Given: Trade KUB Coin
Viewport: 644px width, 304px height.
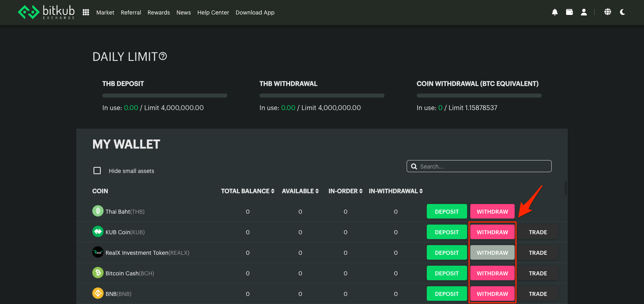Looking at the screenshot, I should pyautogui.click(x=538, y=232).
